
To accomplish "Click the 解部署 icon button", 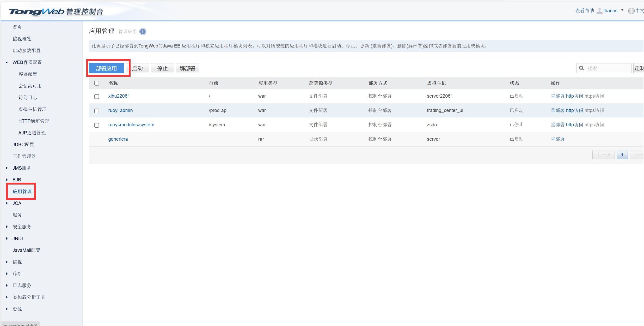I will click(x=186, y=68).
